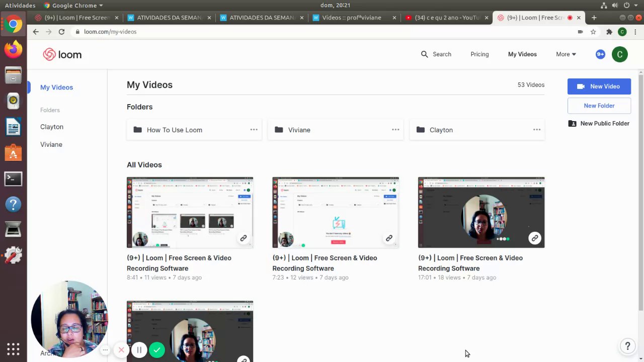Open the round help question-mark widget

627,346
